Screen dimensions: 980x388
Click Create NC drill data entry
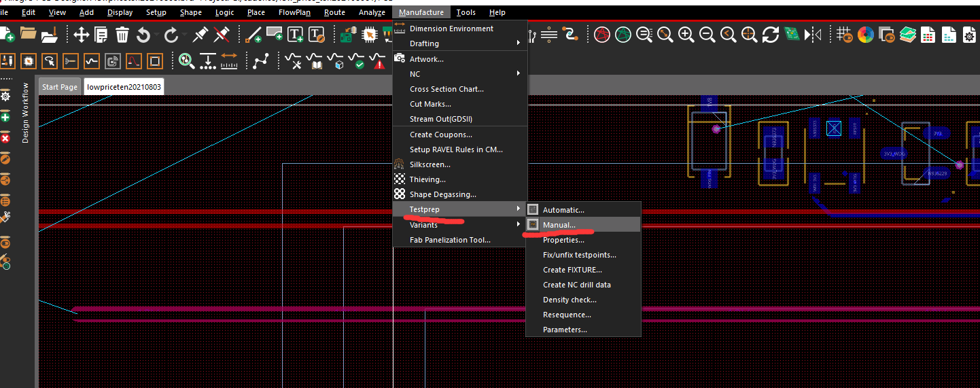(x=583, y=285)
